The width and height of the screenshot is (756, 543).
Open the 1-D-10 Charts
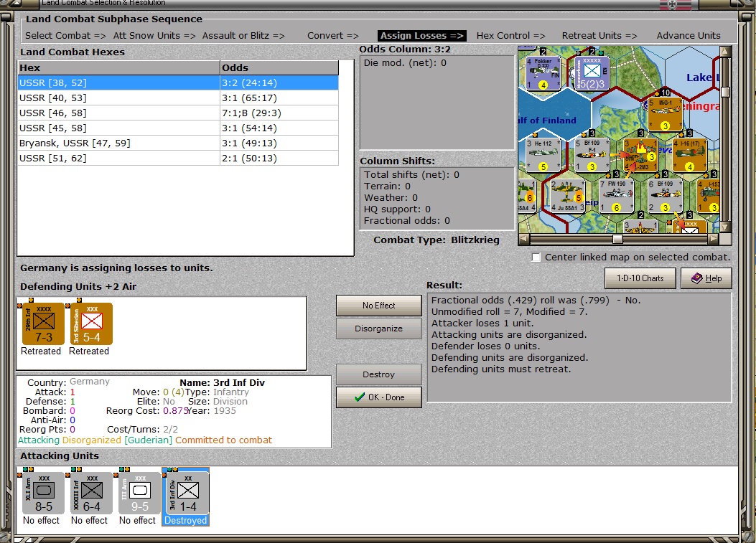(640, 278)
